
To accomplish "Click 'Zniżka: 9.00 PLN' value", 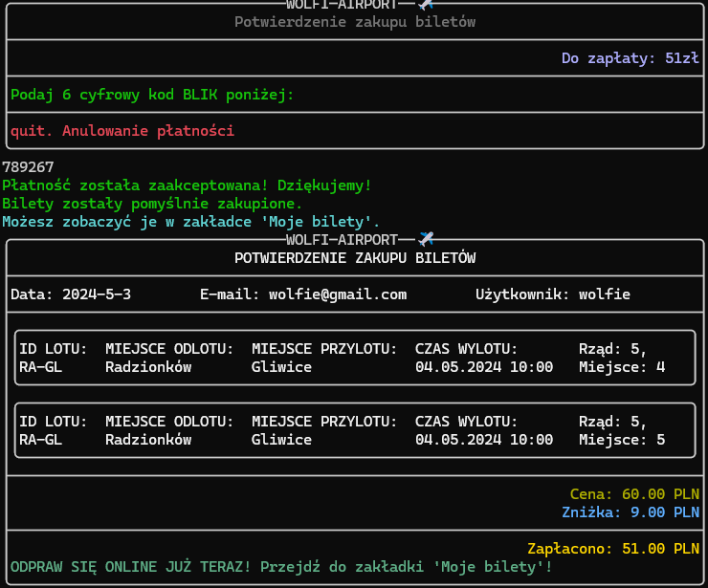I will 631,512.
